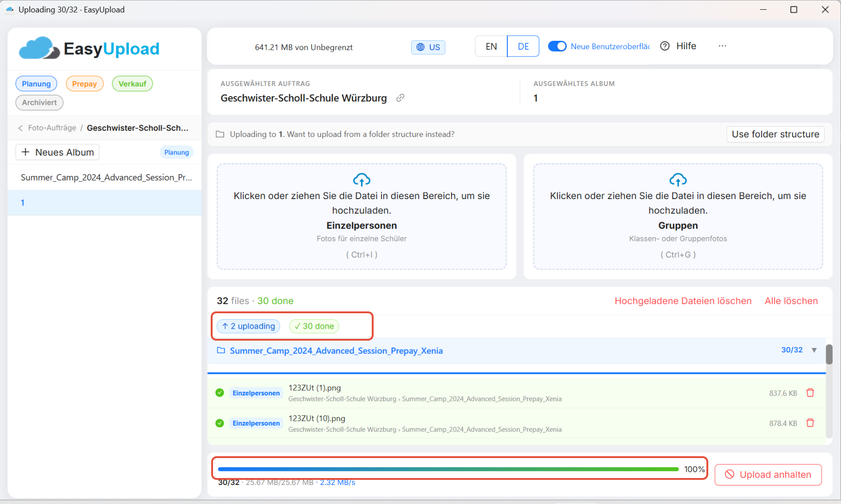The image size is (841, 504).
Task: Filter orders by Archiviert
Action: point(39,103)
